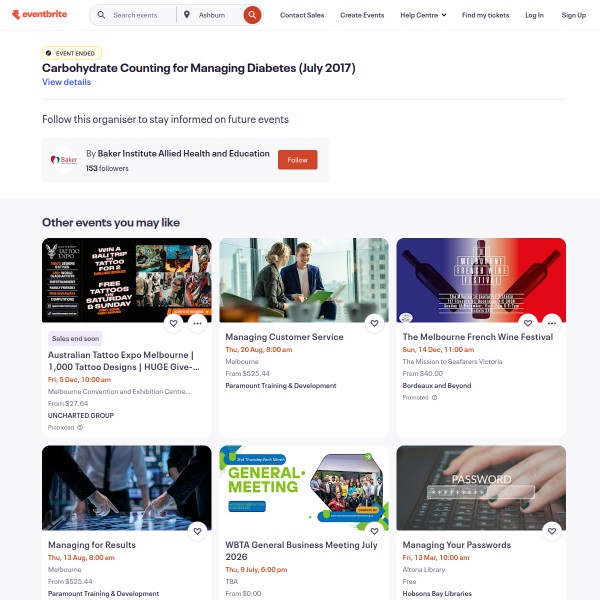Go to Create Events
The width and height of the screenshot is (600, 600).
[x=362, y=15]
